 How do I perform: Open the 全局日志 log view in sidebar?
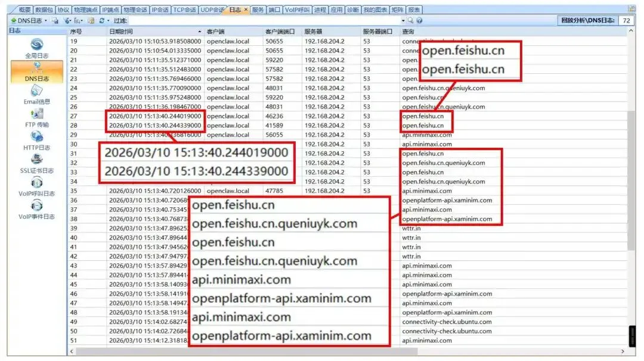click(x=36, y=48)
